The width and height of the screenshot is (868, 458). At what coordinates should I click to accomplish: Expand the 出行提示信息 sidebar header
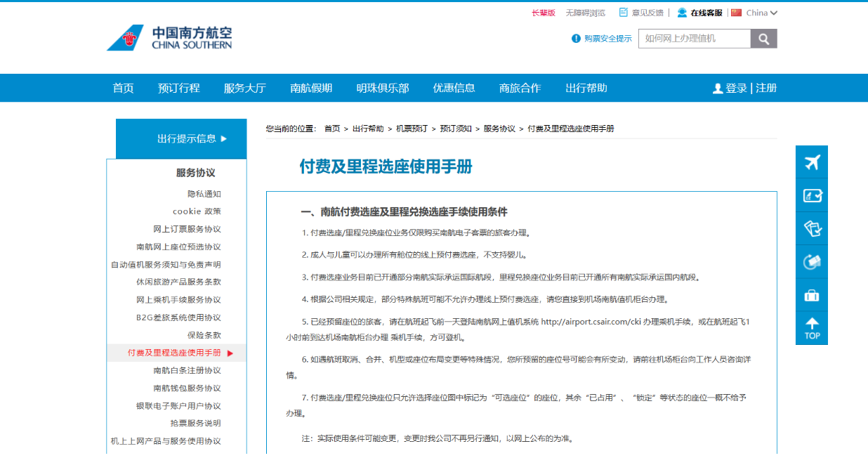click(181, 138)
